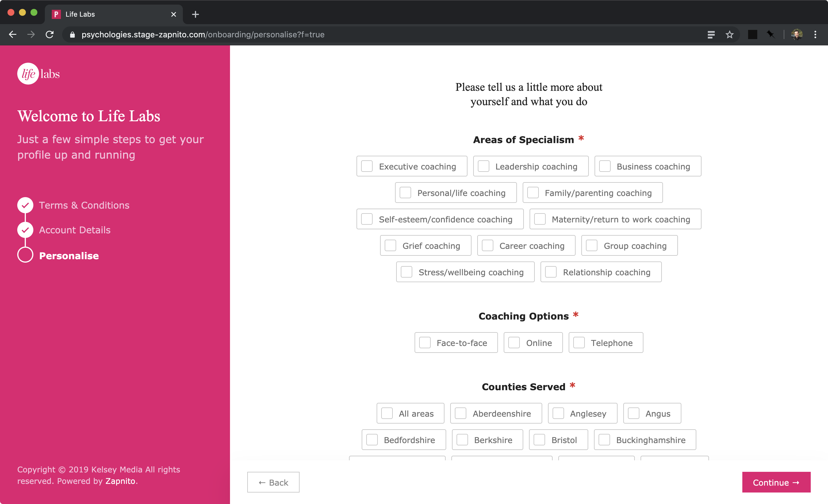Reload the current page
The height and width of the screenshot is (504, 828).
coord(50,34)
